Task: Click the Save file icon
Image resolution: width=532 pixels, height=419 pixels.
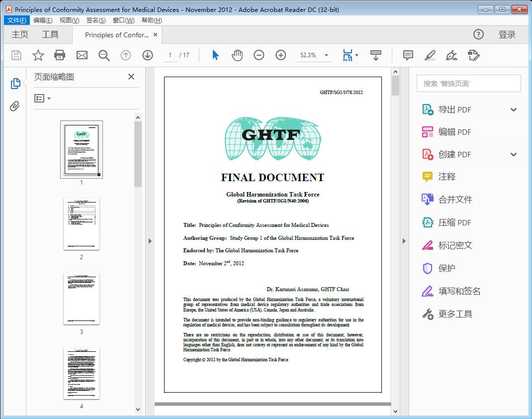Action: pyautogui.click(x=16, y=55)
